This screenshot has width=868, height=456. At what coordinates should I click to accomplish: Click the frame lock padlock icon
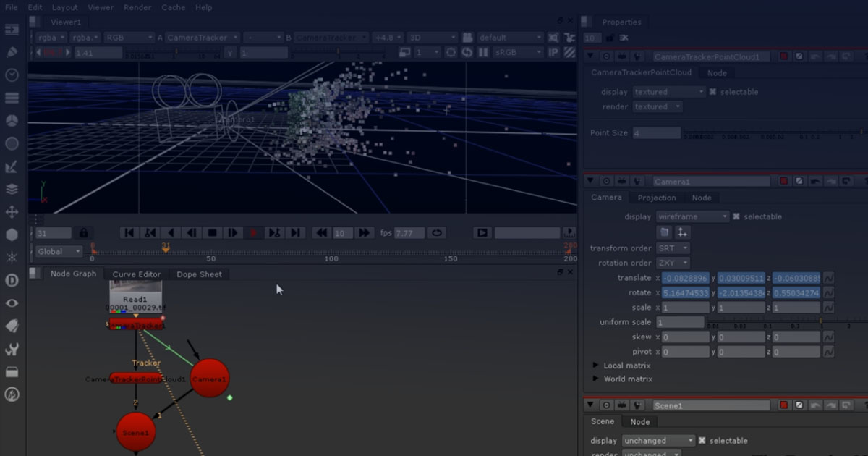pos(83,233)
